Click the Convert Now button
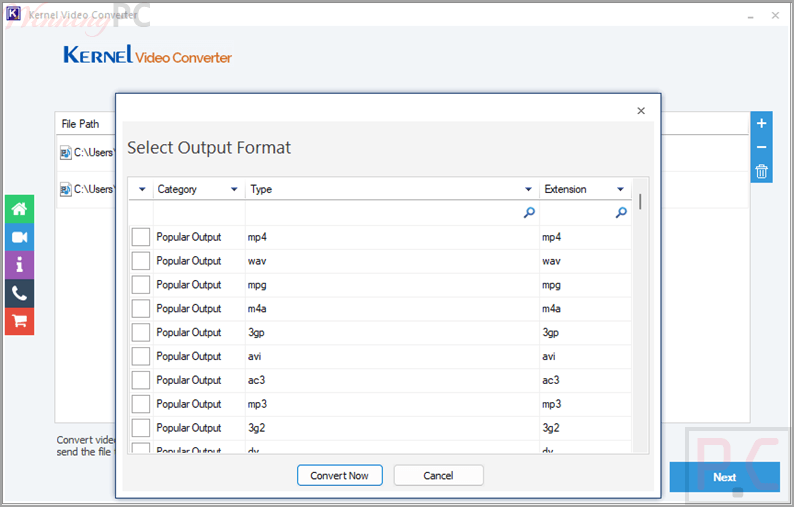Image resolution: width=794 pixels, height=507 pixels. click(339, 476)
